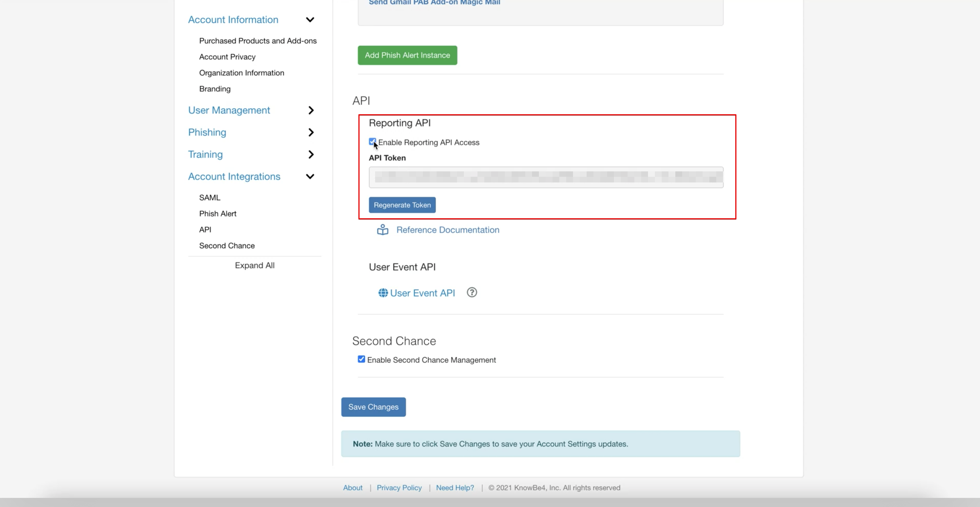Click Expand All in sidebar
Viewport: 980px width, 507px height.
coord(254,265)
